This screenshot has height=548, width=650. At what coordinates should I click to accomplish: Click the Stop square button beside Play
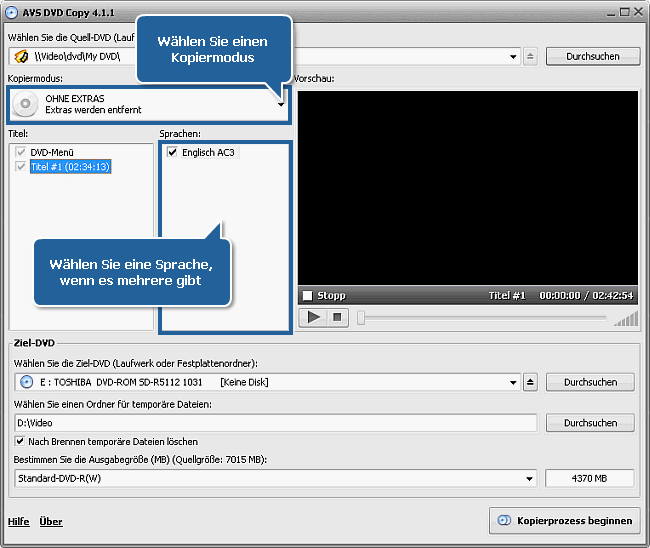(337, 318)
